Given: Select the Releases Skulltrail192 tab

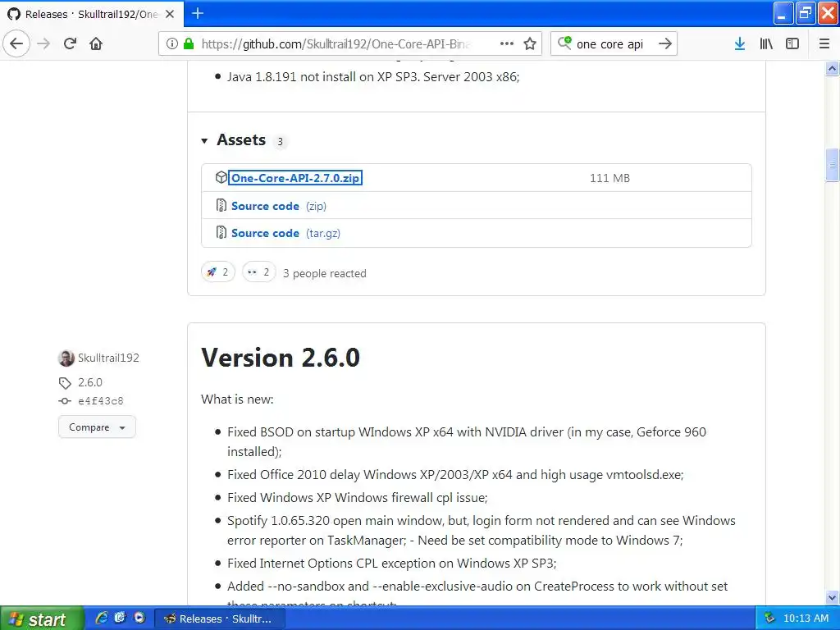Looking at the screenshot, I should coord(92,14).
